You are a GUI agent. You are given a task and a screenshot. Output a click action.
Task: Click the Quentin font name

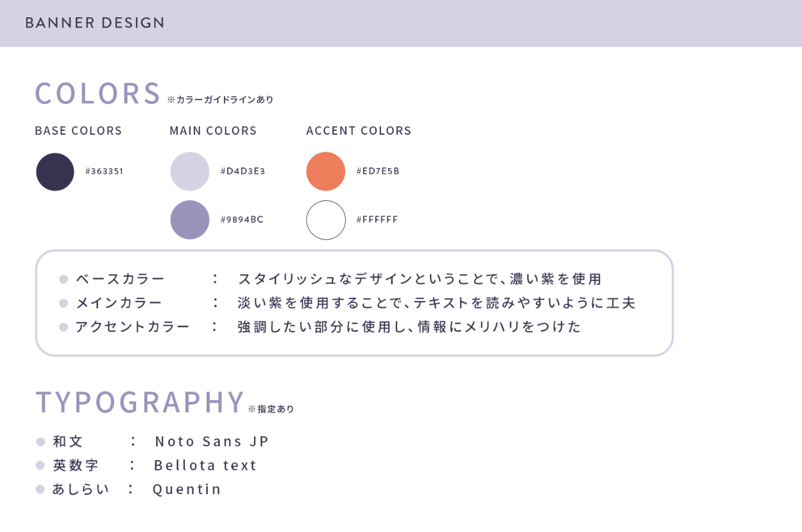click(187, 489)
